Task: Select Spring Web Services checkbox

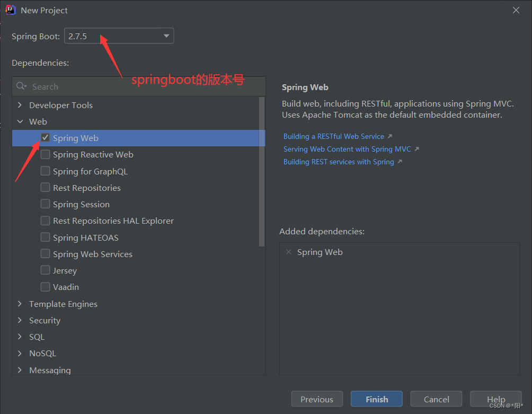Action: click(x=45, y=254)
